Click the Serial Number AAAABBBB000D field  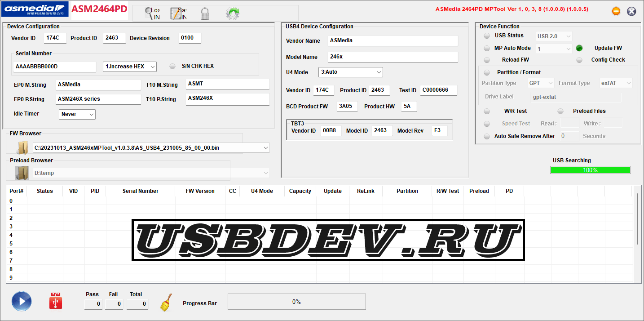[x=55, y=67]
